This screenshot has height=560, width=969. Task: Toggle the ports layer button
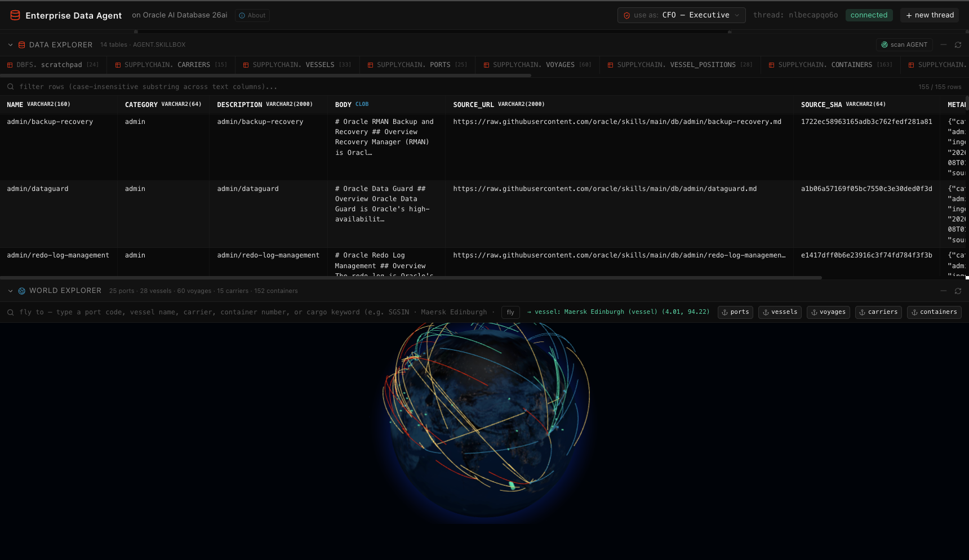coord(735,312)
